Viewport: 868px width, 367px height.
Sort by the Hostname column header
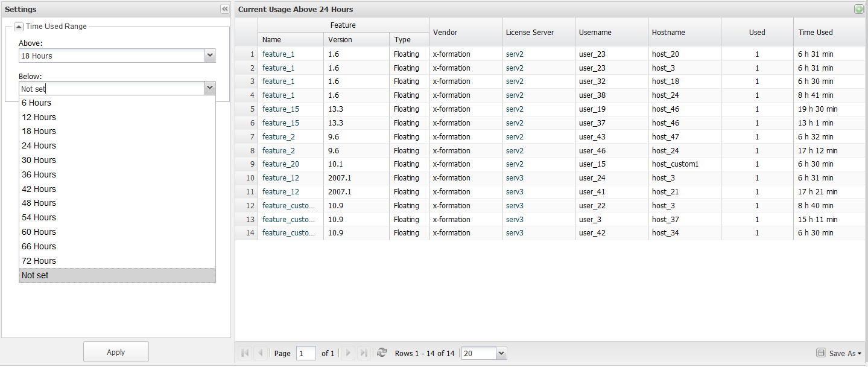pos(684,32)
